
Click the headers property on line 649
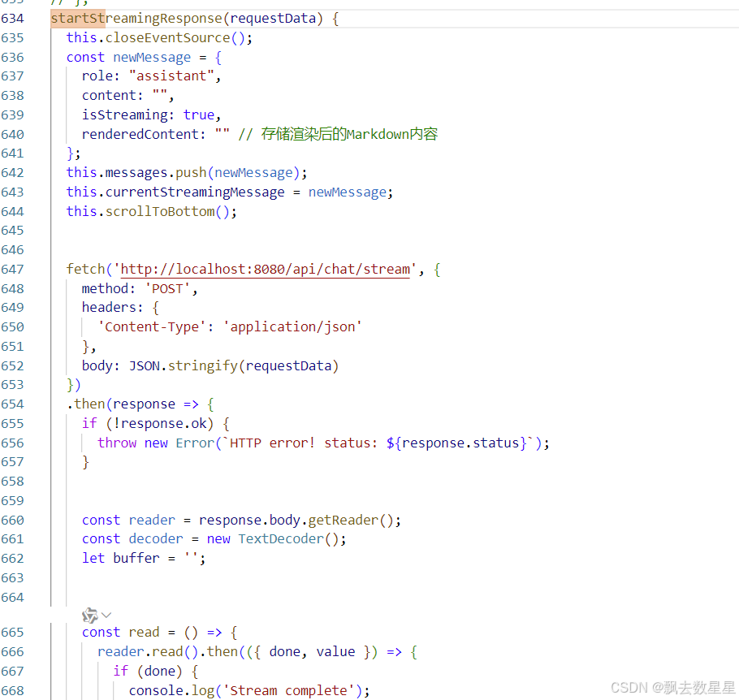tap(108, 307)
